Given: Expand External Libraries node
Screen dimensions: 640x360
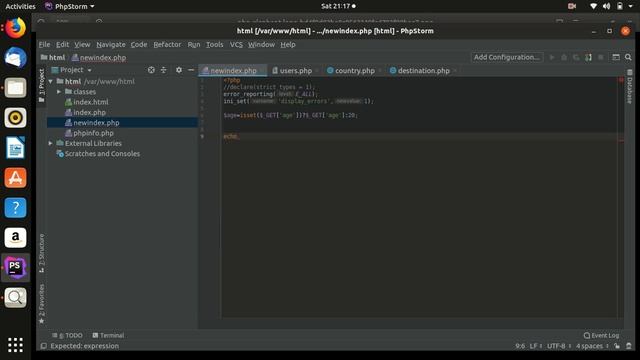Looking at the screenshot, I should point(51,143).
